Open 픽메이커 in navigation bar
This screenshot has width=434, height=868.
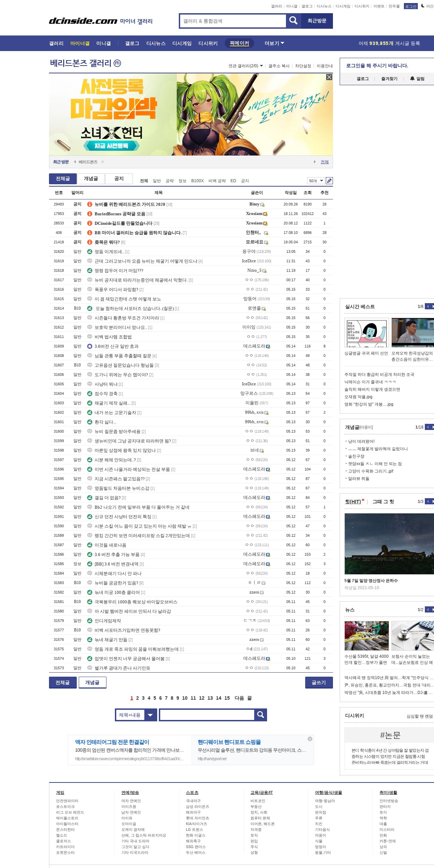coord(239,43)
